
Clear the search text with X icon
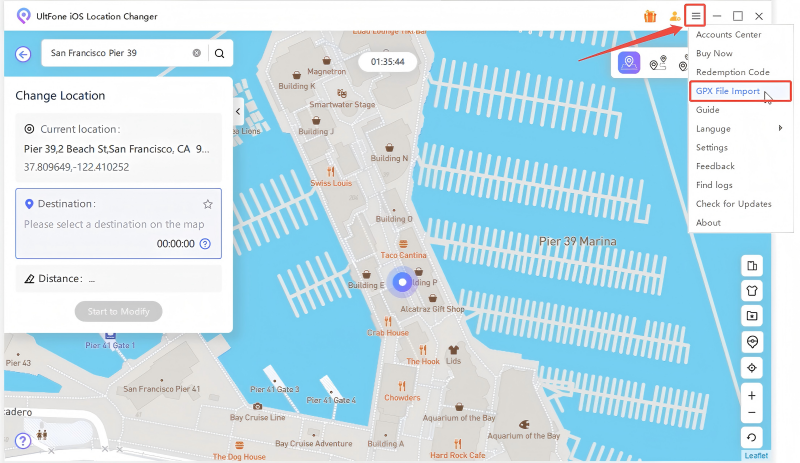point(196,53)
